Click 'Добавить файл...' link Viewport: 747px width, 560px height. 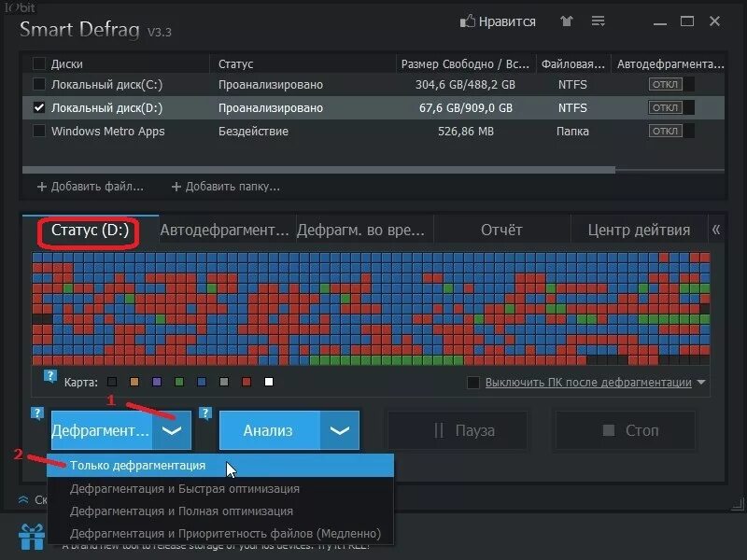97,187
